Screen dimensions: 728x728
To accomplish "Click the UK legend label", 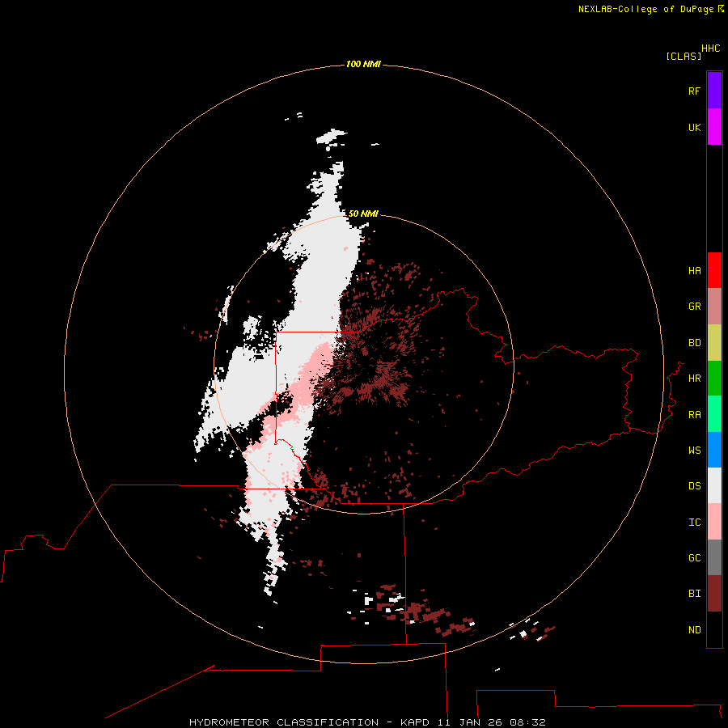I will [x=694, y=128].
